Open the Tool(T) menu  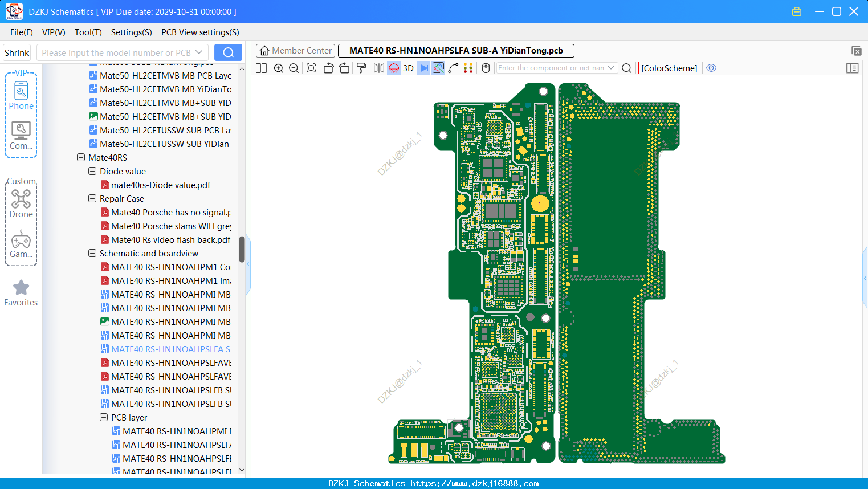coord(88,32)
